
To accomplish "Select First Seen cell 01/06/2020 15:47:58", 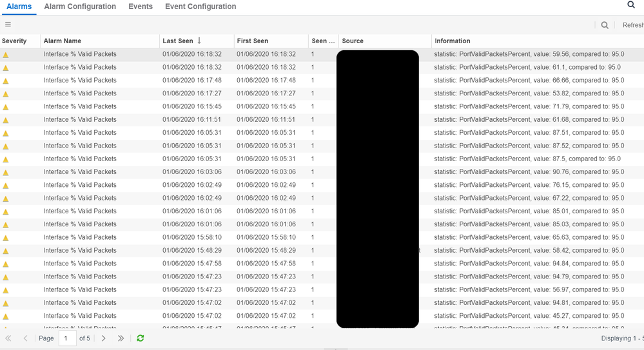I will click(266, 264).
